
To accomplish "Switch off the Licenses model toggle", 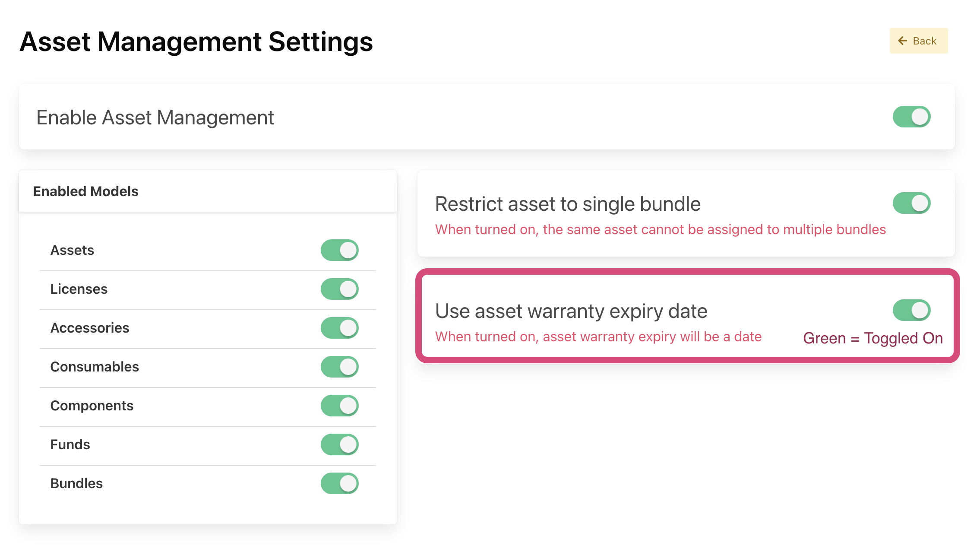I will pyautogui.click(x=339, y=289).
